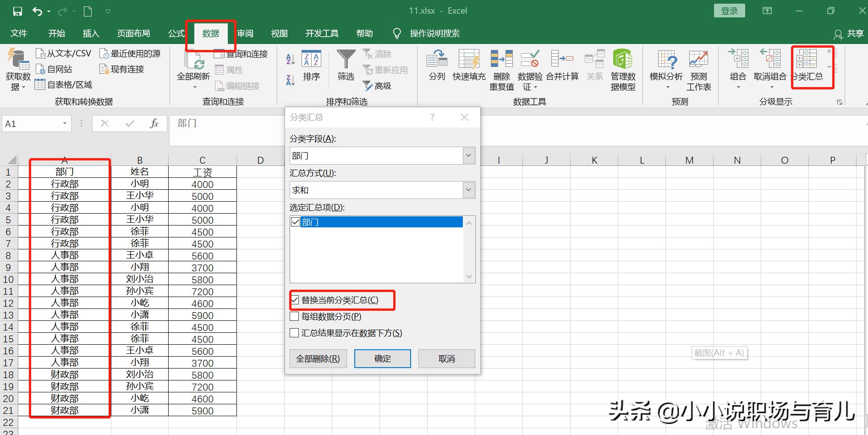Open the 合并计算 (Consolidate) tool
Viewport: 868px width, 435px height.
tap(561, 66)
